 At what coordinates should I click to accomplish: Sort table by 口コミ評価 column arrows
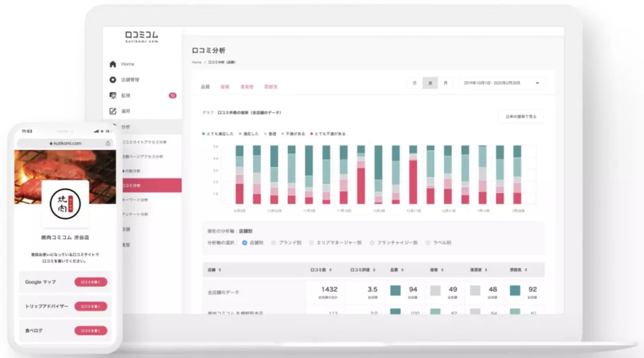[374, 270]
